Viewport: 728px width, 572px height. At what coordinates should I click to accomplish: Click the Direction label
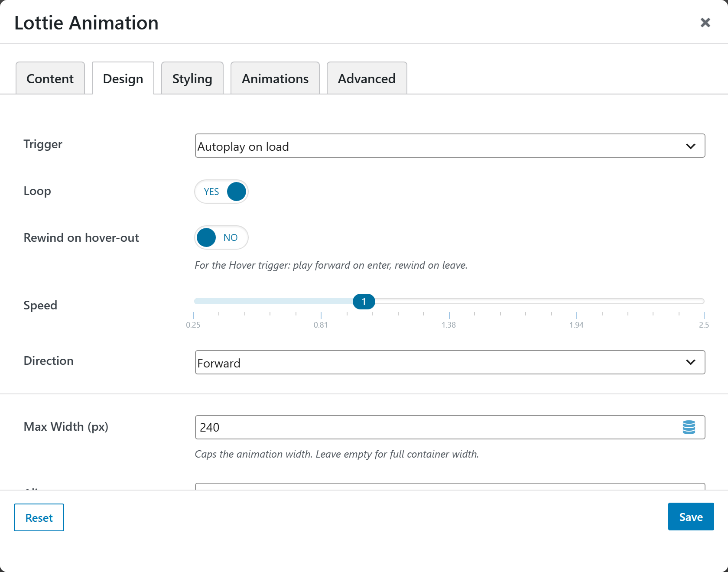pyautogui.click(x=49, y=361)
